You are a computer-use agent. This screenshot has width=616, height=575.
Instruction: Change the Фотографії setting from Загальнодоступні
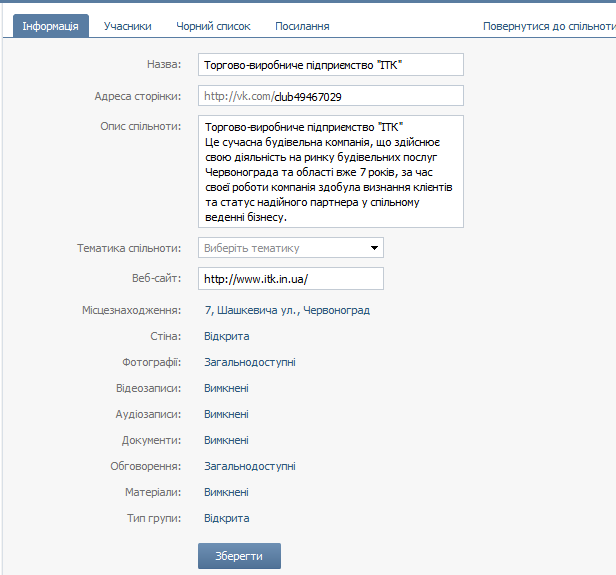click(250, 362)
